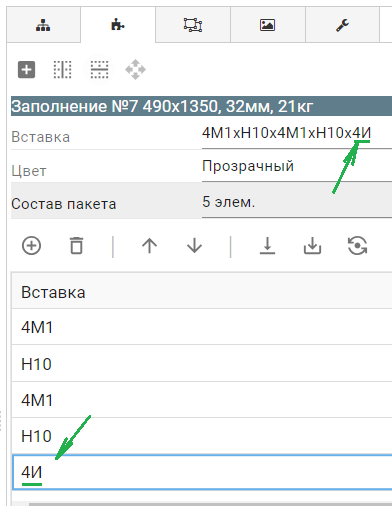
Task: Split filling with horizontal divider
Action: (99, 70)
